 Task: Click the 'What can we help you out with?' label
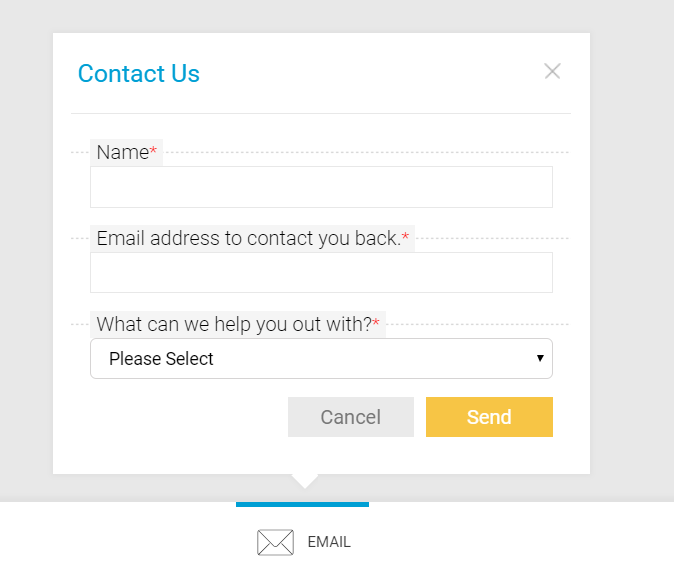coord(234,324)
